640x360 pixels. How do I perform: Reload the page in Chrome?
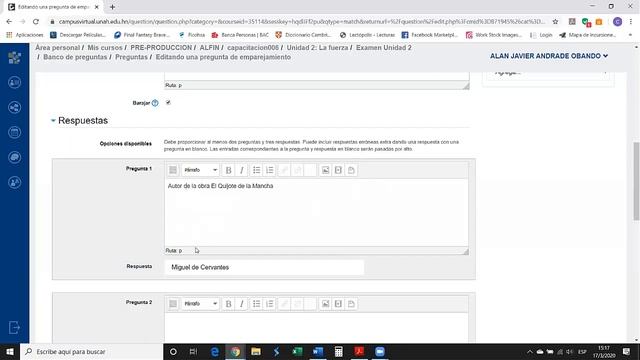tap(36, 22)
